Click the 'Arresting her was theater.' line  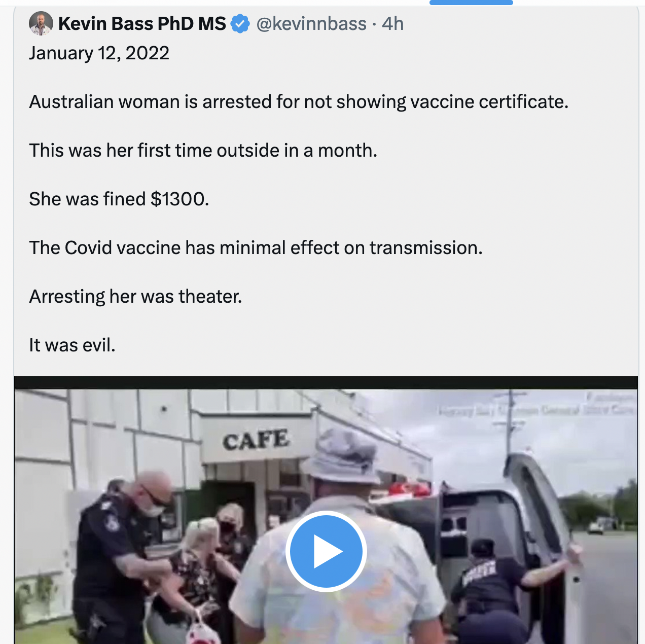tap(135, 297)
